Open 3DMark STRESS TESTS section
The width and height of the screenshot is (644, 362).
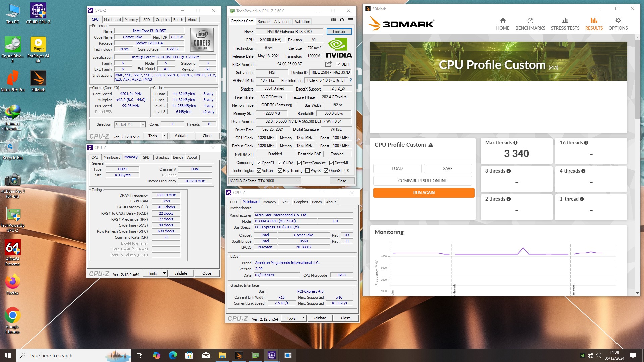tap(565, 24)
